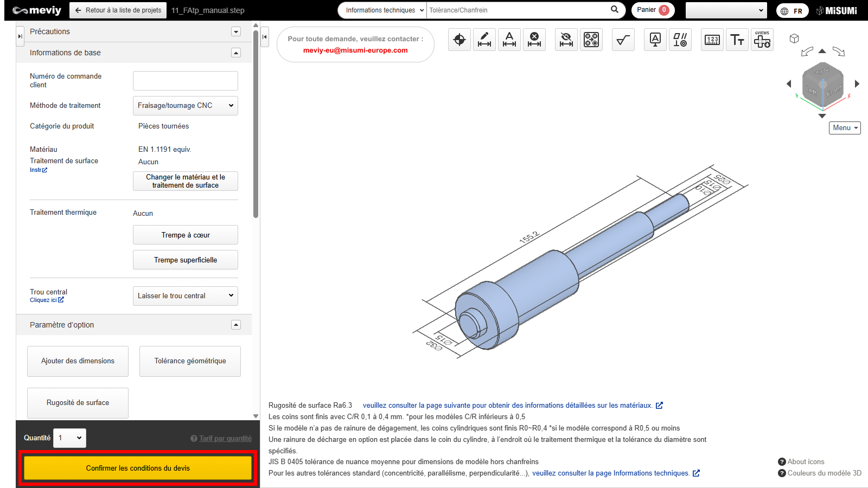Click the text size Tt icon
This screenshot has width=868, height=488.
737,40
